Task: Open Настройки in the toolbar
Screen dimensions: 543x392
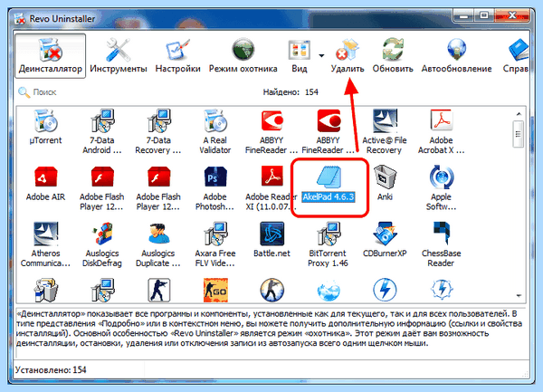Action: pyautogui.click(x=177, y=56)
